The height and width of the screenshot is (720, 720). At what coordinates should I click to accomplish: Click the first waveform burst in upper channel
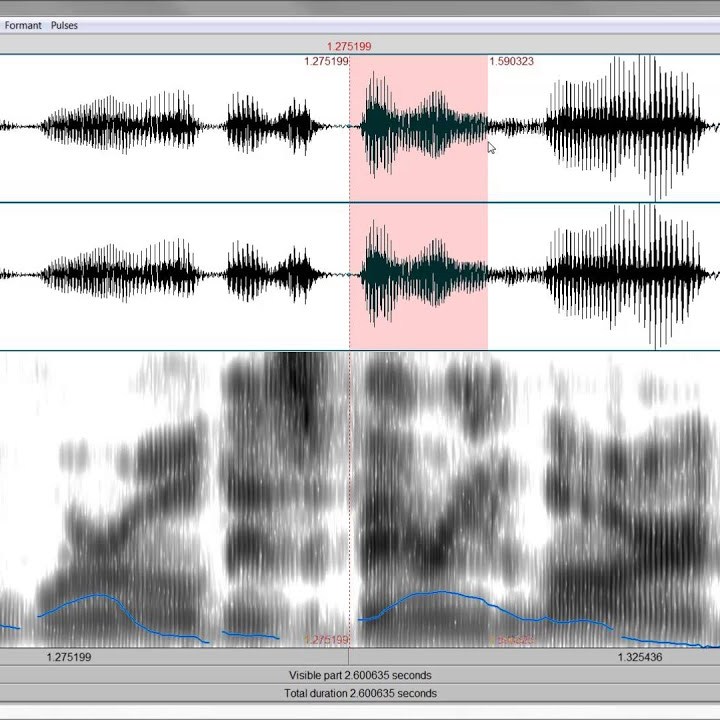[120, 125]
